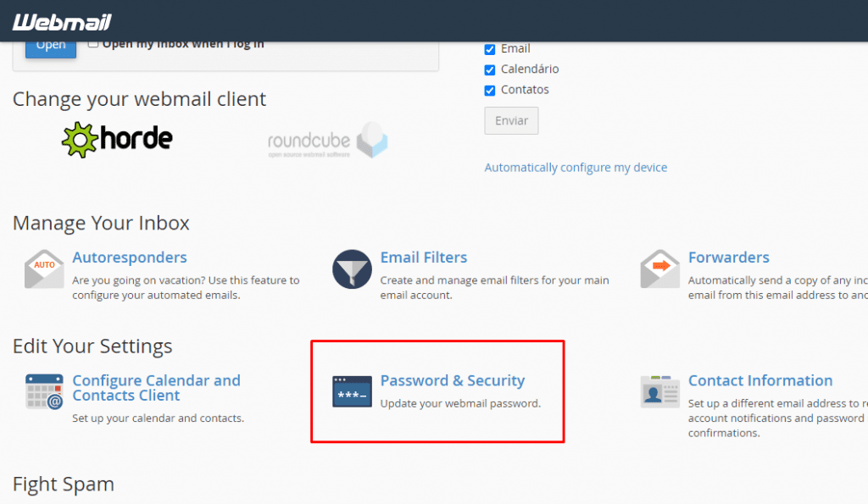Click the Forwarders envelope arrow icon
868x504 pixels.
[x=659, y=269]
